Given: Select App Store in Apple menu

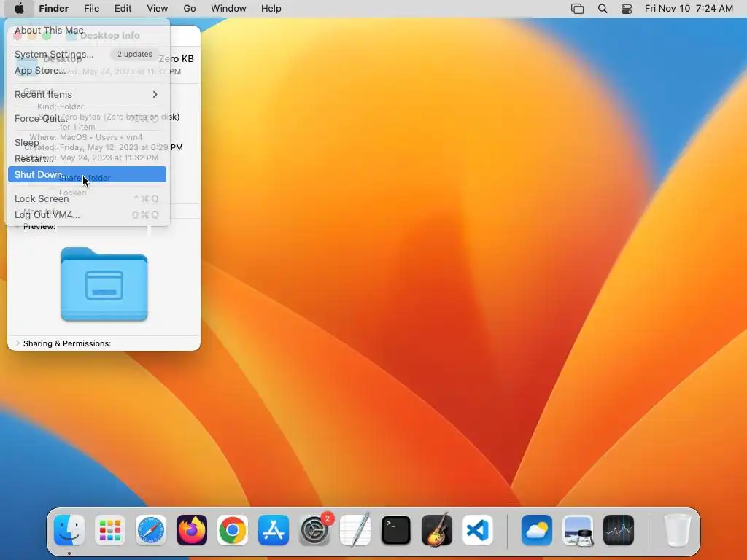Looking at the screenshot, I should point(88,71).
